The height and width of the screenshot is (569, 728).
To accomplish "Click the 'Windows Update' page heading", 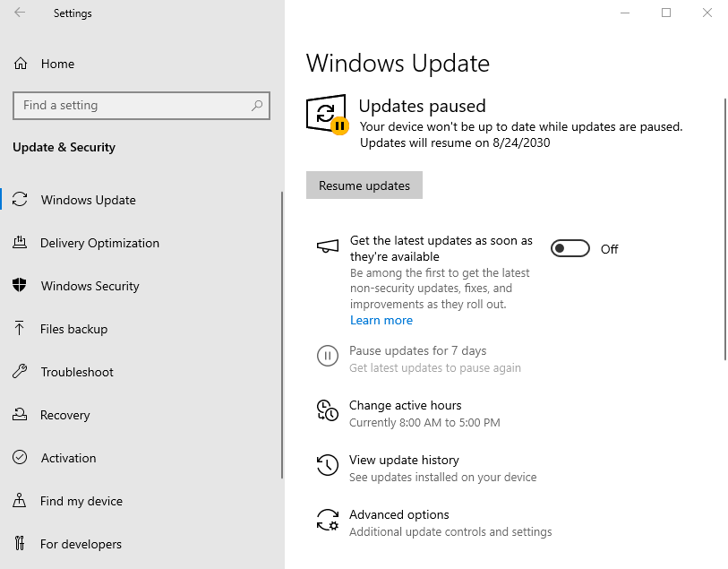I will point(398,63).
